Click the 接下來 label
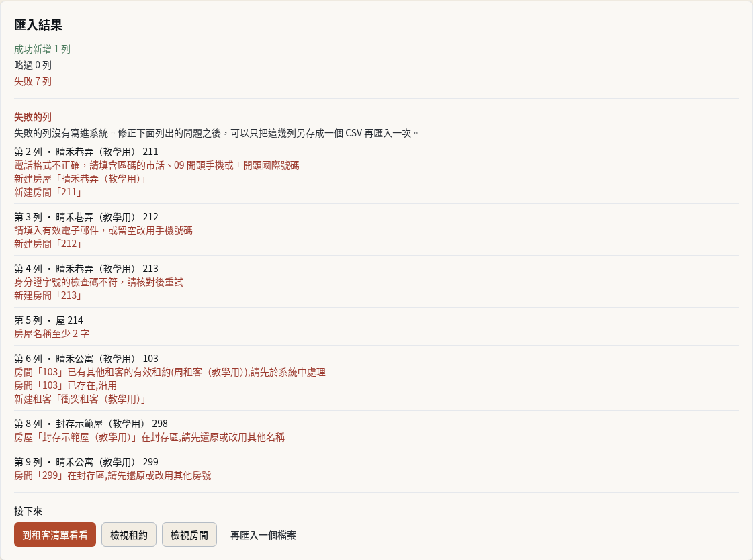The image size is (753, 560). (28, 512)
